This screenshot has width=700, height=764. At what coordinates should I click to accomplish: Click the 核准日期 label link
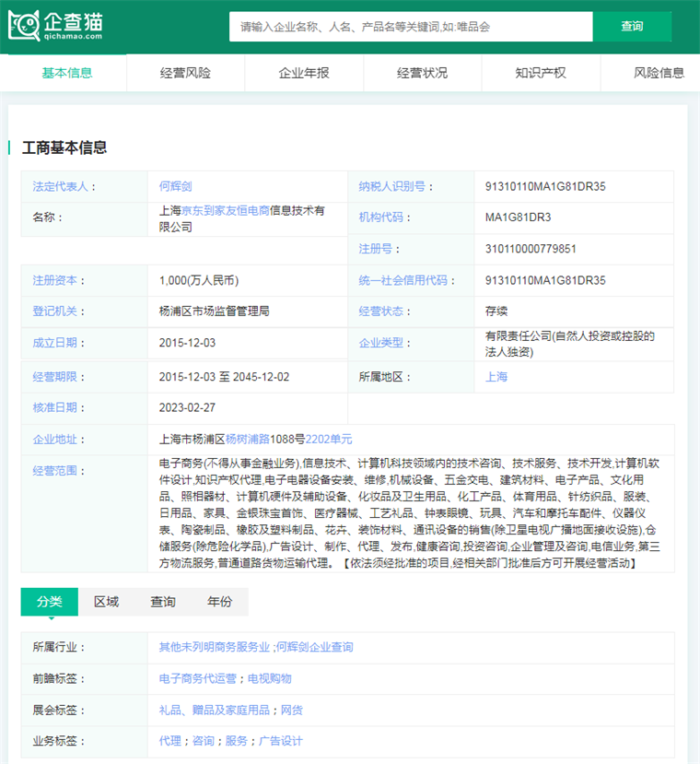point(54,408)
